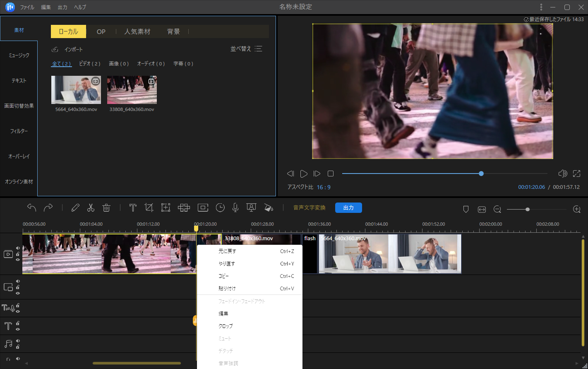The image size is (588, 369).
Task: Select the scissors split tool
Action: point(91,207)
